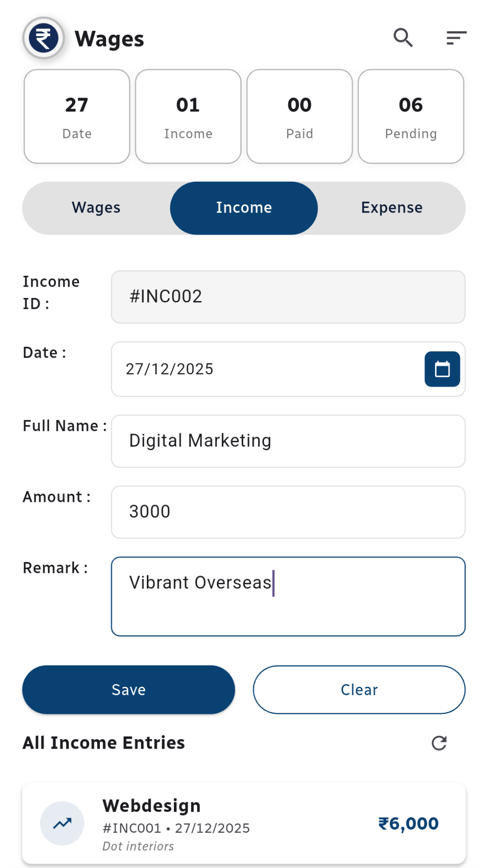Viewport: 488px width, 868px height.
Task: Tap the Income count card
Action: pos(188,116)
